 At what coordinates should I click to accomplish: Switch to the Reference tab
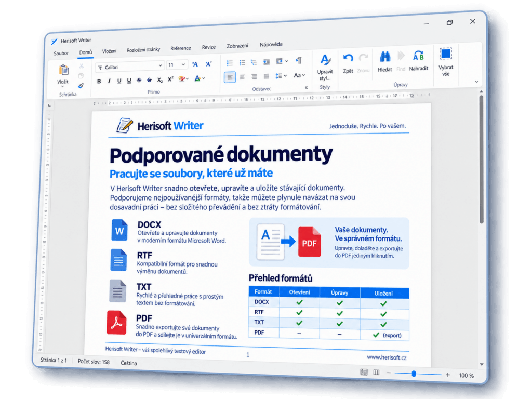click(180, 48)
